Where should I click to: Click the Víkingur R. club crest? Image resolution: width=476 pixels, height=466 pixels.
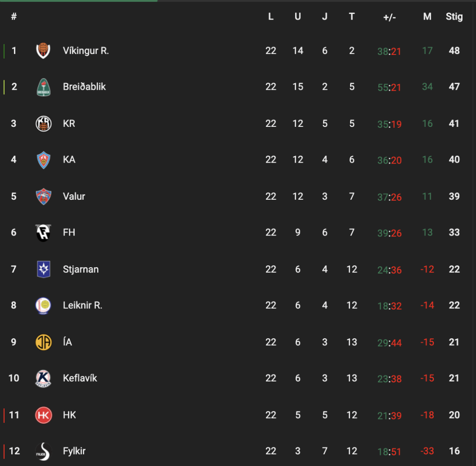click(x=43, y=51)
